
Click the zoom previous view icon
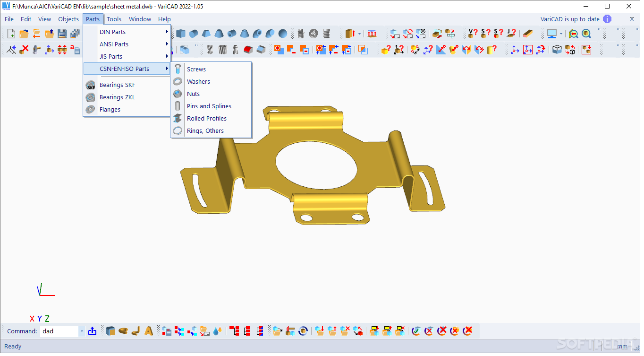tap(573, 34)
